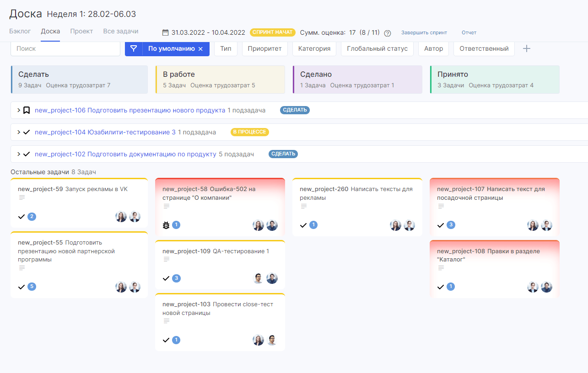This screenshot has height=373, width=588.
Task: Click the Завершить спринт link
Action: [x=424, y=32]
